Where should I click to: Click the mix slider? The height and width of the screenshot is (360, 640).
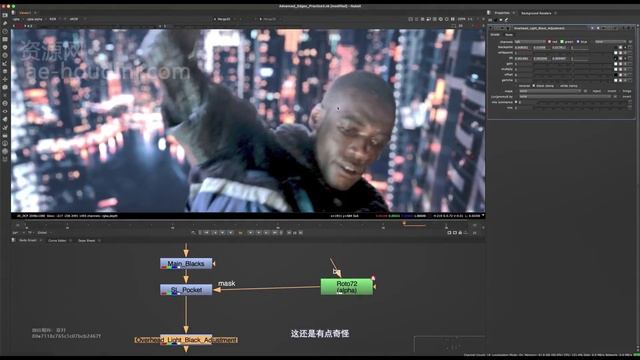point(579,108)
